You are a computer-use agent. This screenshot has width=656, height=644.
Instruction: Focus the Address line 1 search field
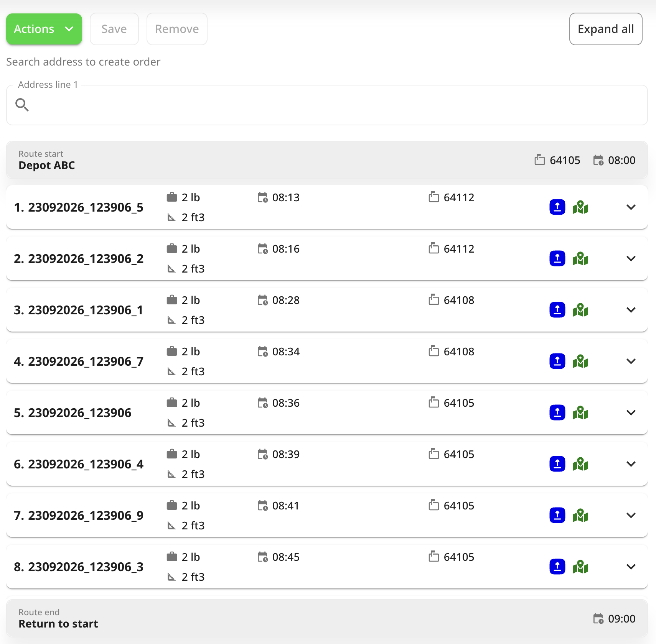(x=327, y=105)
